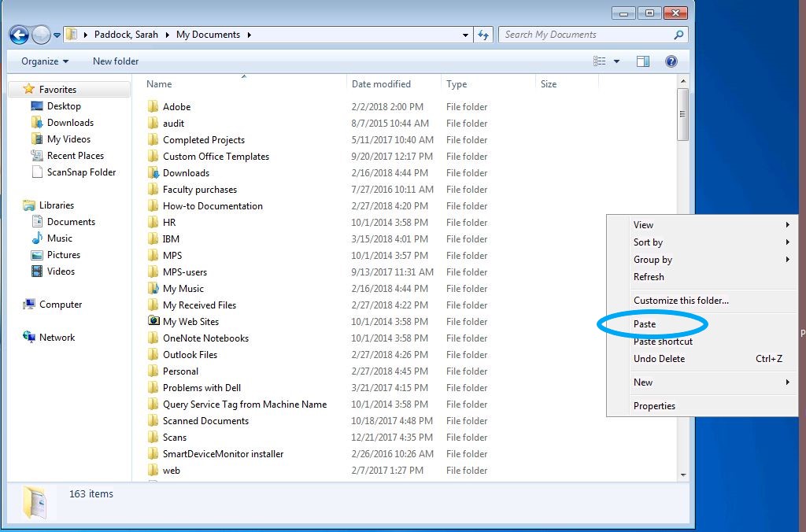Select the web folder icon
806x532 pixels.
pyautogui.click(x=153, y=471)
